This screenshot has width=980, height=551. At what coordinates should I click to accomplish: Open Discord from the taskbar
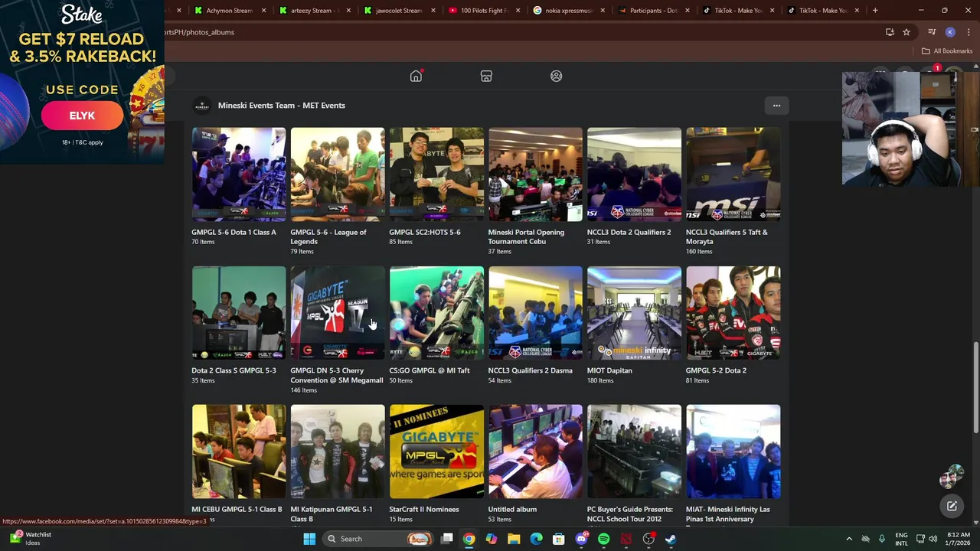pos(581,539)
